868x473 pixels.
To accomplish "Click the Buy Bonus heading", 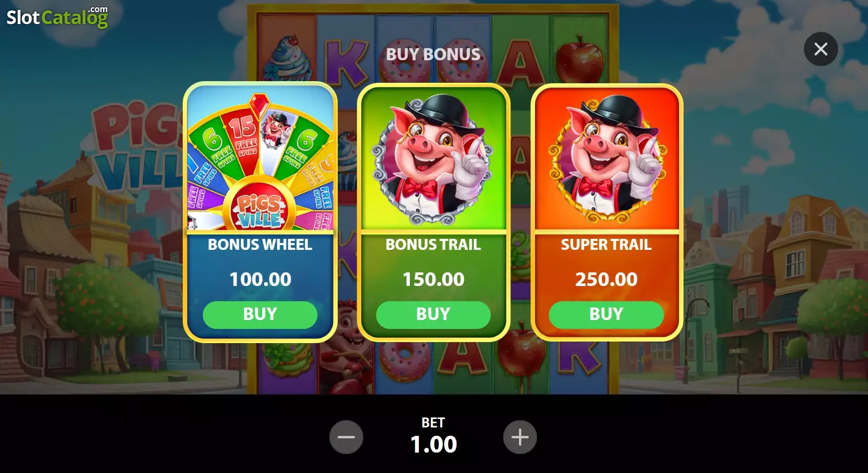I will (433, 54).
